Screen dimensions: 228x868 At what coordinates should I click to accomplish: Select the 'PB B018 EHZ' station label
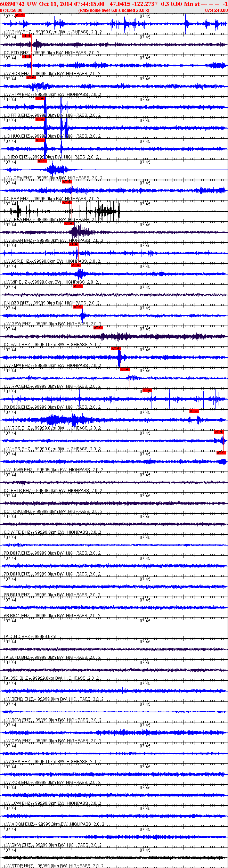coord(17,574)
